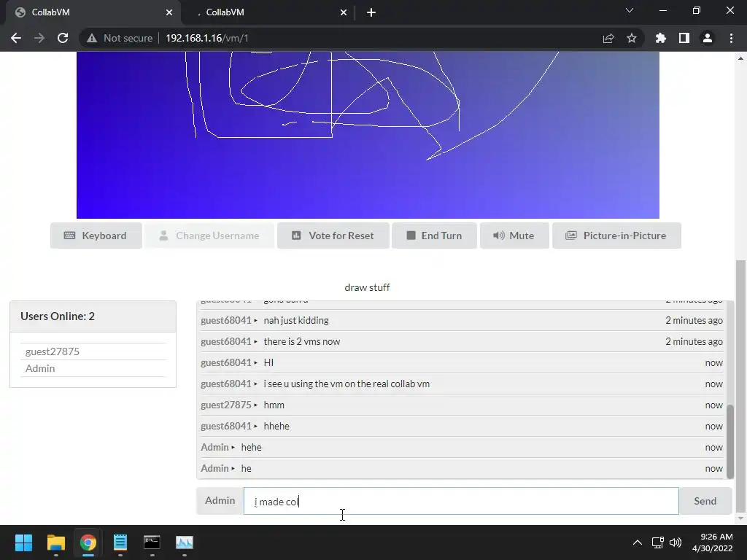Click the message about the real collab vm
The height and width of the screenshot is (560, 747).
pos(347,384)
